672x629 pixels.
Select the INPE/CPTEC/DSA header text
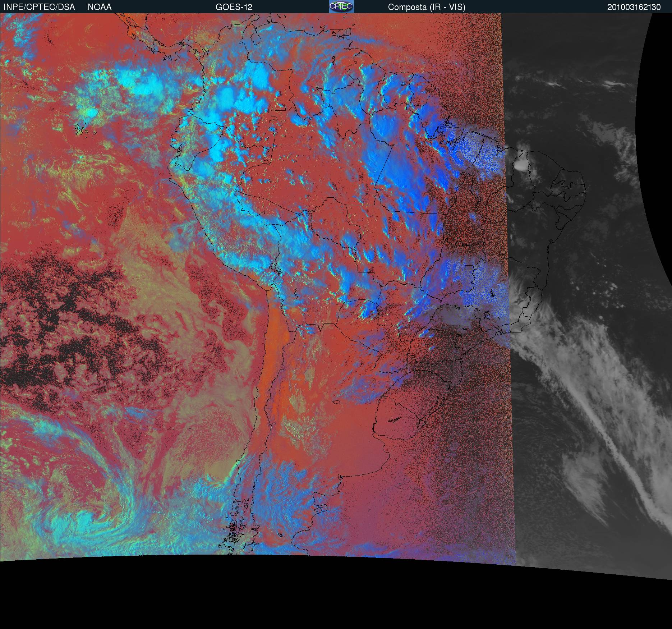pos(39,7)
